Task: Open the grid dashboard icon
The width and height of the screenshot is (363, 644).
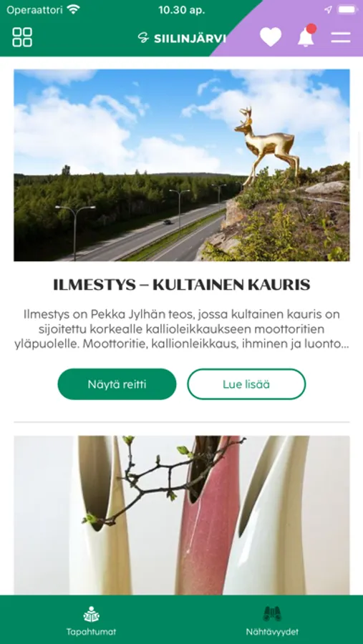Action: point(22,37)
